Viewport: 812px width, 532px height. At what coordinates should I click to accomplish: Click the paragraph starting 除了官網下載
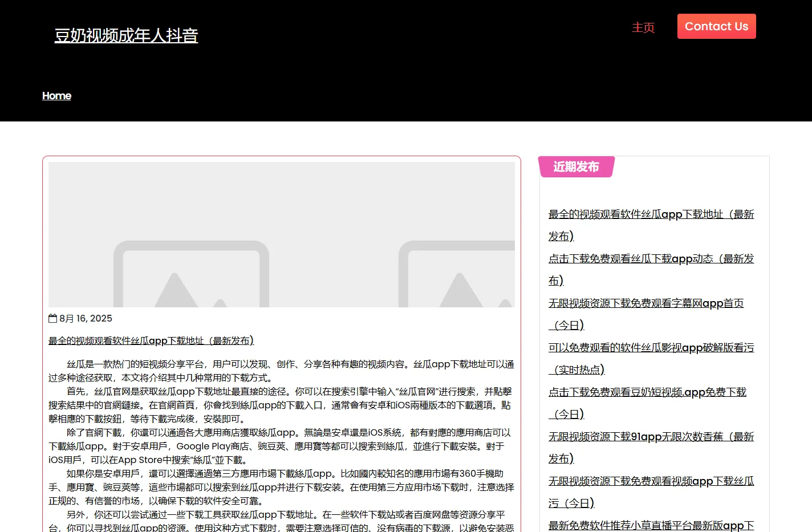[x=282, y=446]
